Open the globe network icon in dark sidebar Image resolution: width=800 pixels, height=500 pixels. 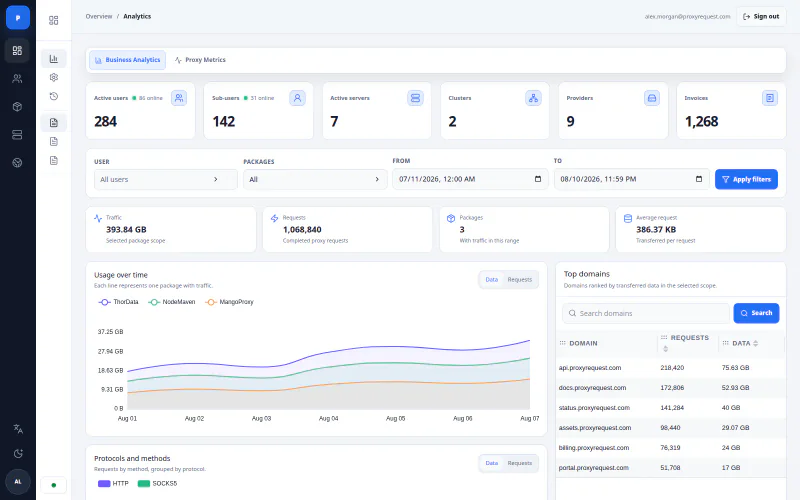click(17, 163)
